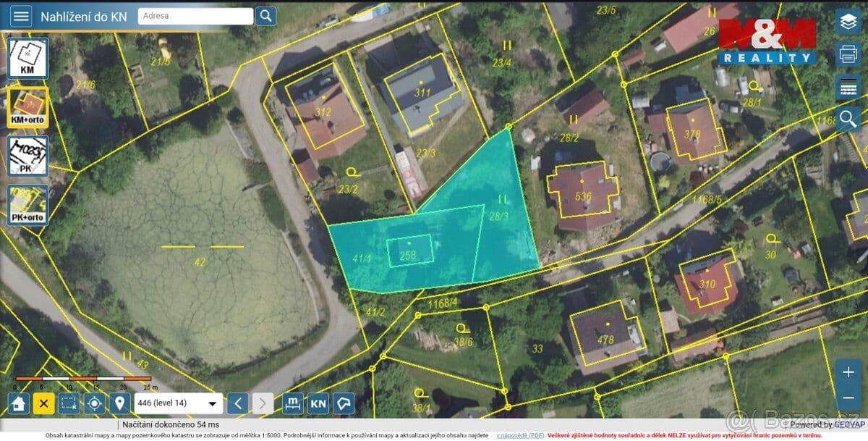Screen dimensions: 868x441
Task: Open the KN parcel information tool
Action: [317, 403]
